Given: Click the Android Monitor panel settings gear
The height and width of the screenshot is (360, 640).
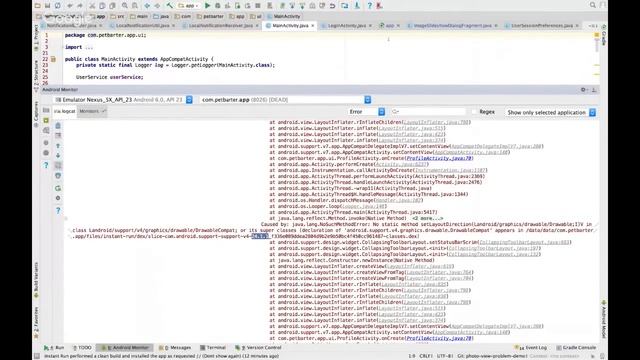Looking at the screenshot, I should (583, 89).
